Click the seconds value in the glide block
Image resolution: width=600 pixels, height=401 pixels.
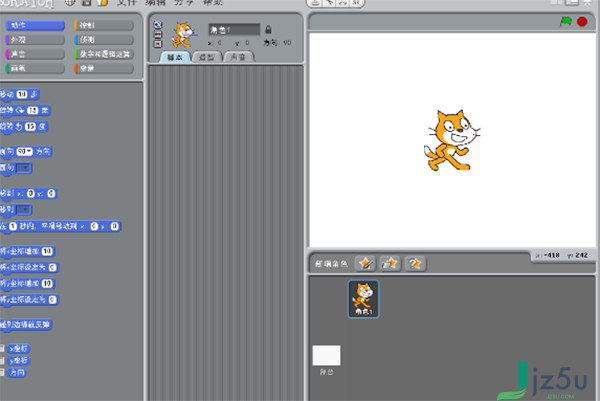click(x=13, y=227)
